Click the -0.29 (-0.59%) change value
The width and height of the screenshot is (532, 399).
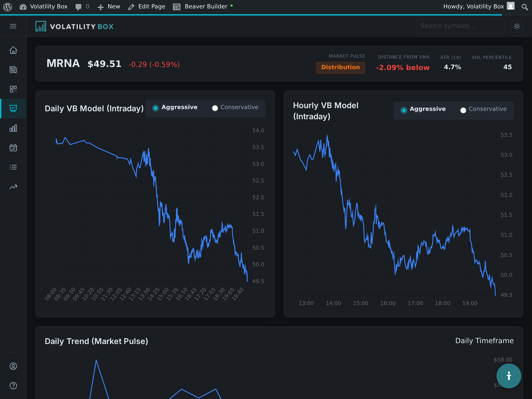click(x=154, y=65)
